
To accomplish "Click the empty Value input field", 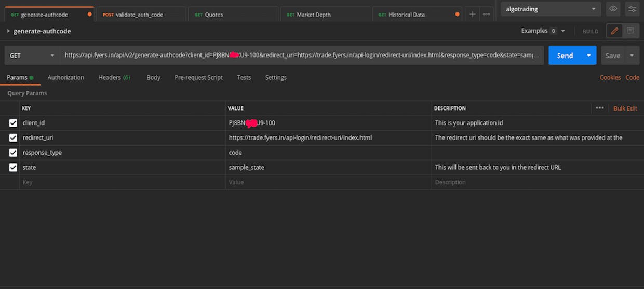I will point(328,182).
